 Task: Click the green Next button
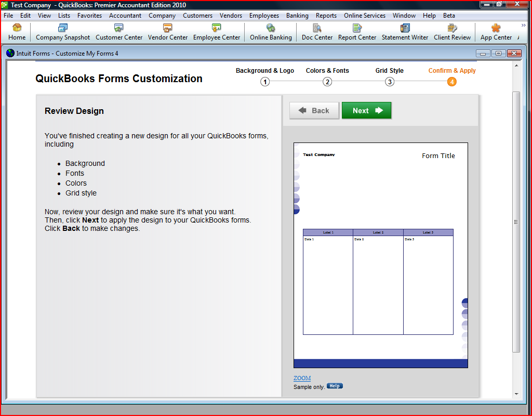coord(366,110)
